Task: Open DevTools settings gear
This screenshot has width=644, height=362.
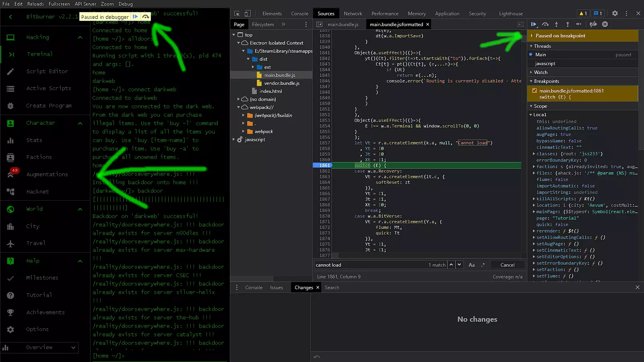Action: pos(615,14)
